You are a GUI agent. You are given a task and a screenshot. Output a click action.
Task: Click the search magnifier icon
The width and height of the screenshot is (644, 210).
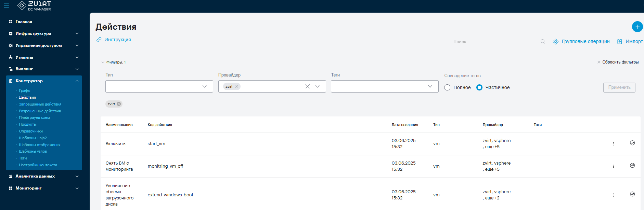point(543,41)
